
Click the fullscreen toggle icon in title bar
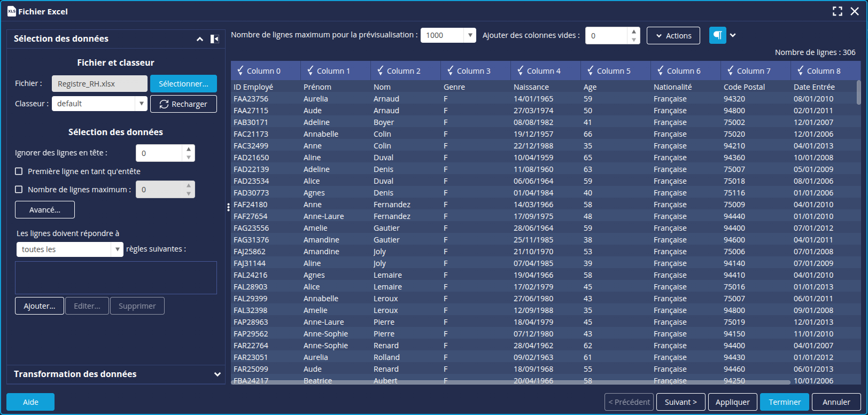838,11
